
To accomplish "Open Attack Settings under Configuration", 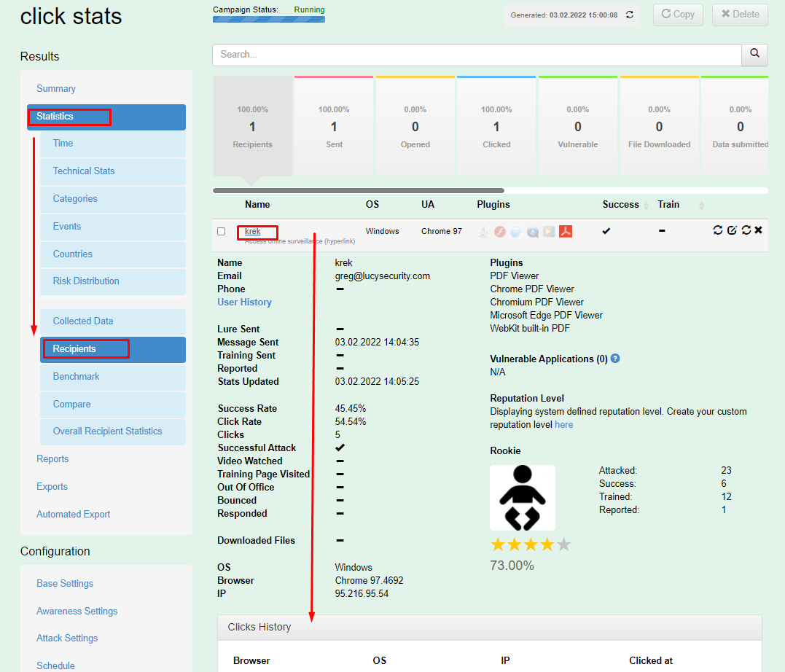I will 67,638.
